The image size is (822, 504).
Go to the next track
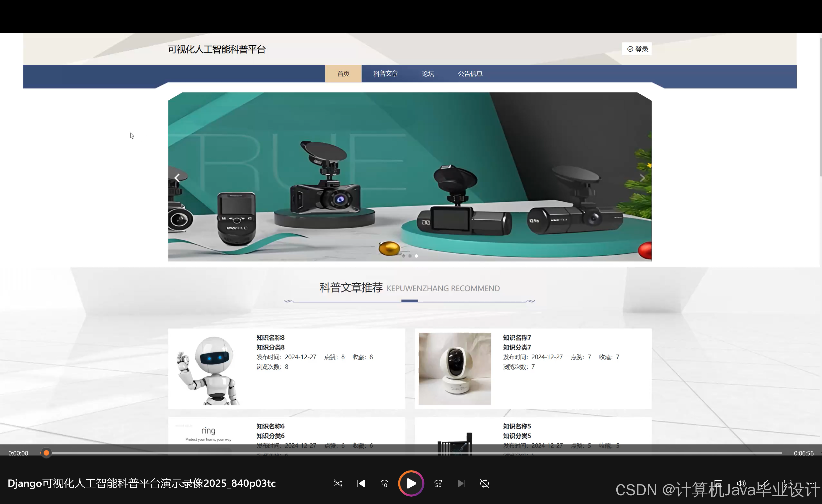pos(461,483)
